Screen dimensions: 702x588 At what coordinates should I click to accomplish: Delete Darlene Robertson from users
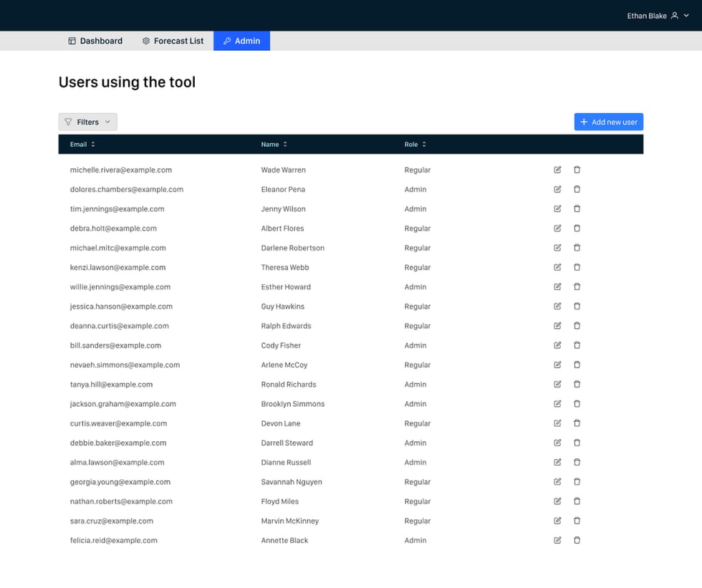[x=577, y=248]
